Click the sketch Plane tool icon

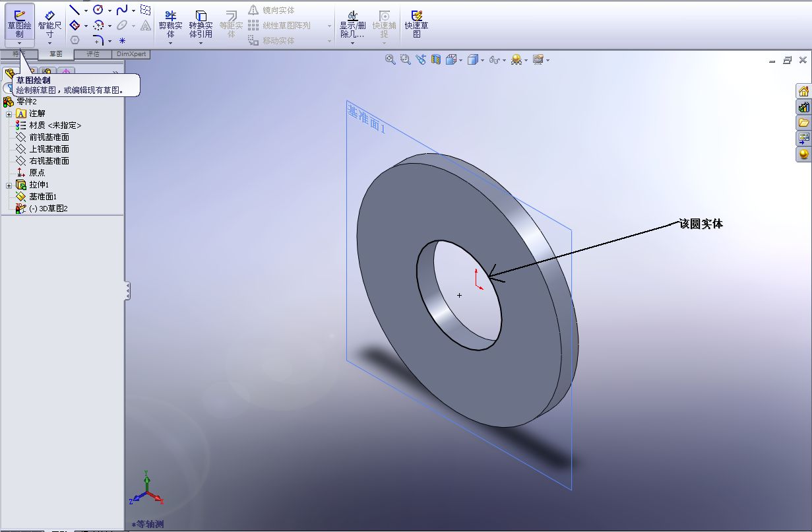(146, 10)
